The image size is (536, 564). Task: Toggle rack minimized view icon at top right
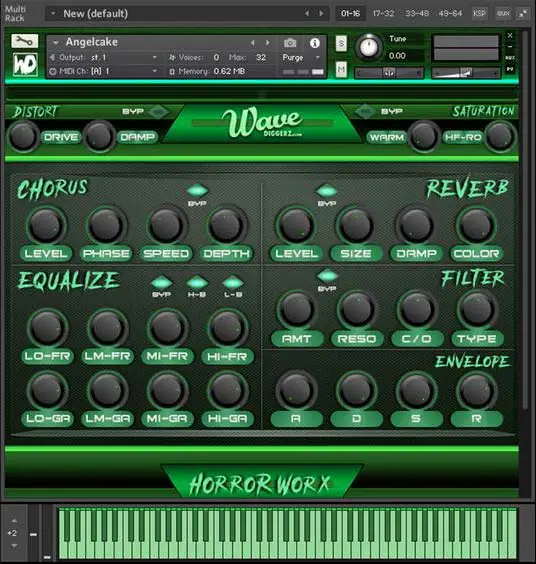pyautogui.click(x=522, y=14)
